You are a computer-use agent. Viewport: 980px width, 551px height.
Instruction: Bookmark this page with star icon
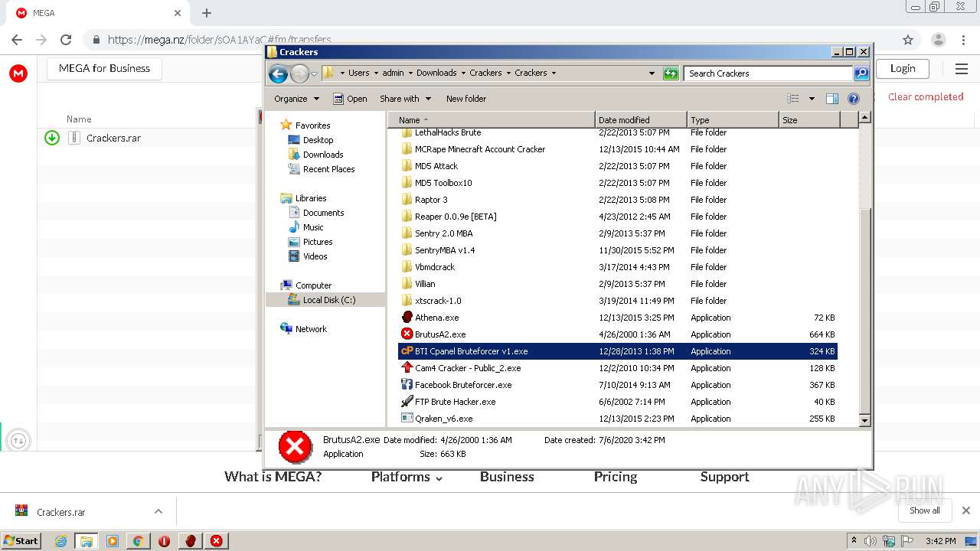pos(908,40)
